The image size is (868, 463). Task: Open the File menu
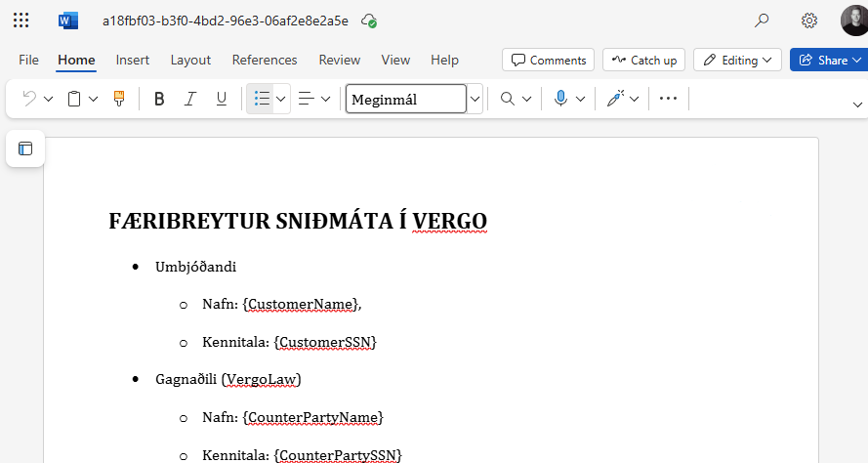click(x=28, y=60)
